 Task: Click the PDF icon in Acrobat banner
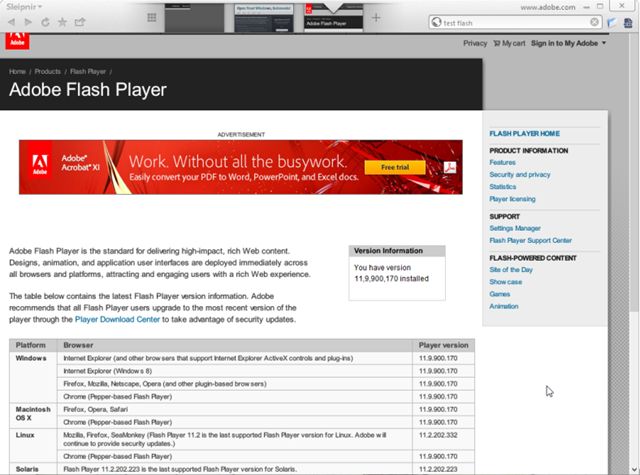450,167
